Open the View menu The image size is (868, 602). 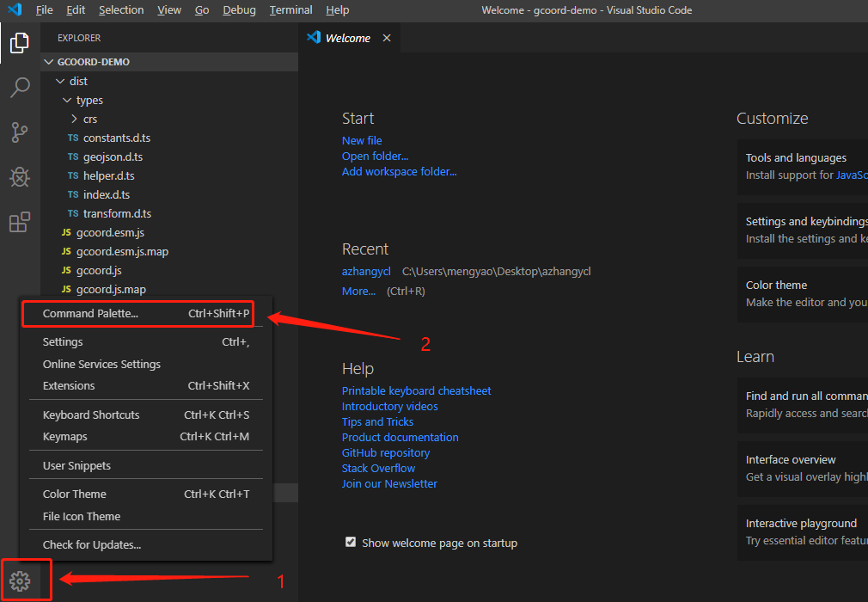[x=168, y=10]
